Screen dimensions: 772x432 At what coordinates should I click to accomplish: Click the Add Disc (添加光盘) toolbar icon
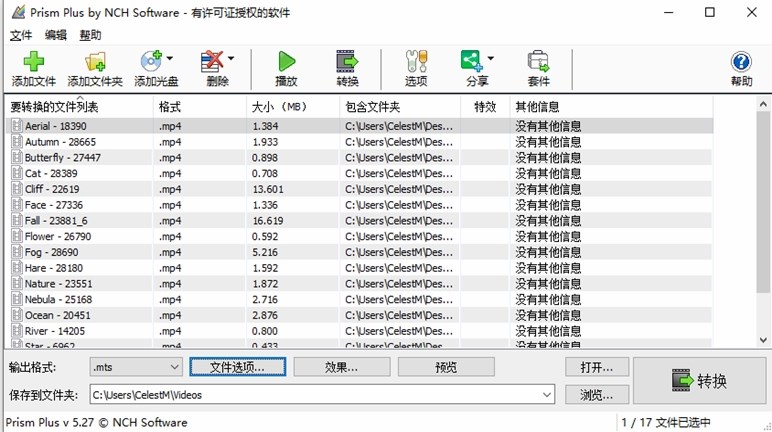151,62
